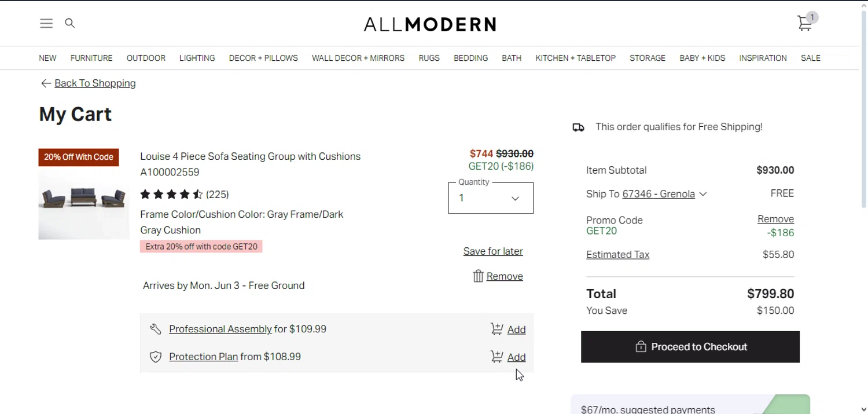Image resolution: width=868 pixels, height=414 pixels.
Task: Open the Quantity dropdown
Action: 490,198
